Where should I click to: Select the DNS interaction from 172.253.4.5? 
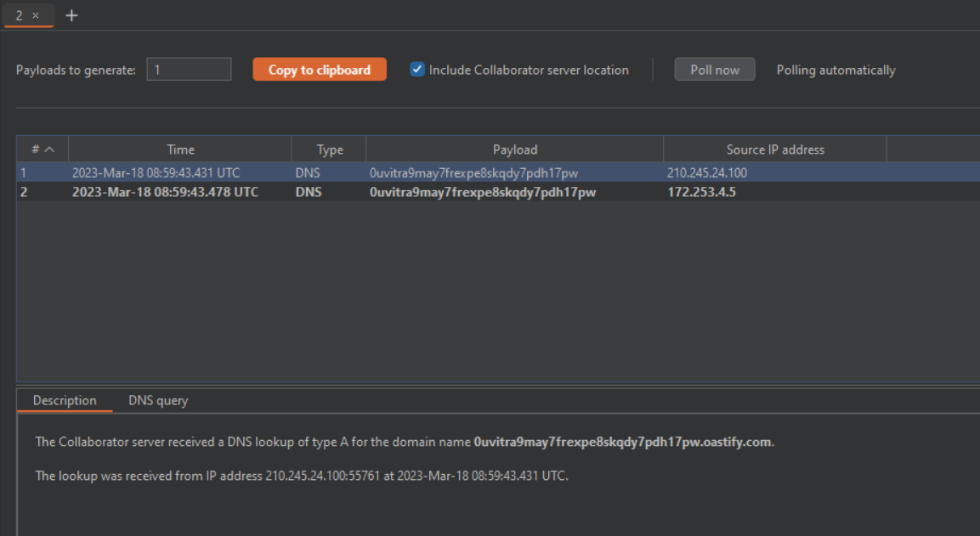pyautogui.click(x=340, y=192)
